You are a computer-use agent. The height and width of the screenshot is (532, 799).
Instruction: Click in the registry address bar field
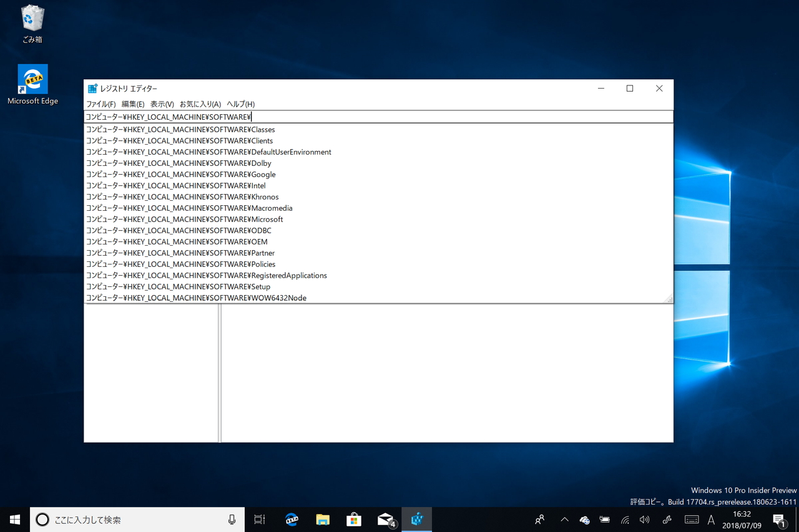[378, 117]
